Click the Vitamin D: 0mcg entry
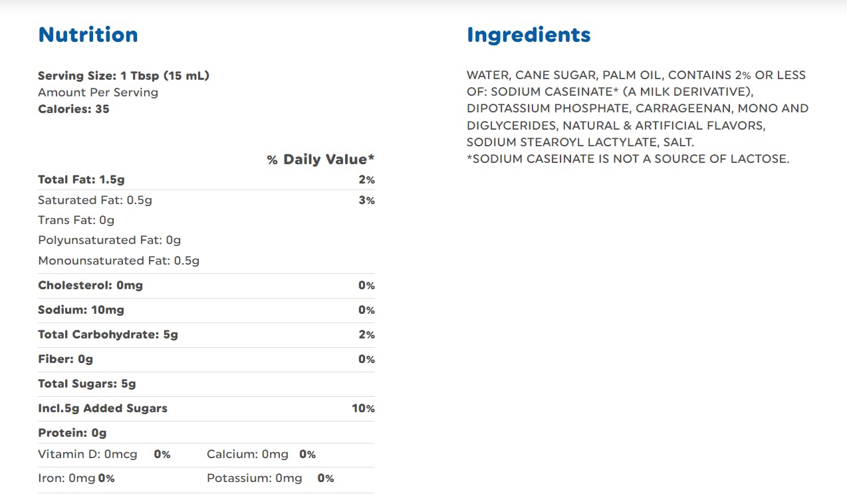 tap(88, 454)
